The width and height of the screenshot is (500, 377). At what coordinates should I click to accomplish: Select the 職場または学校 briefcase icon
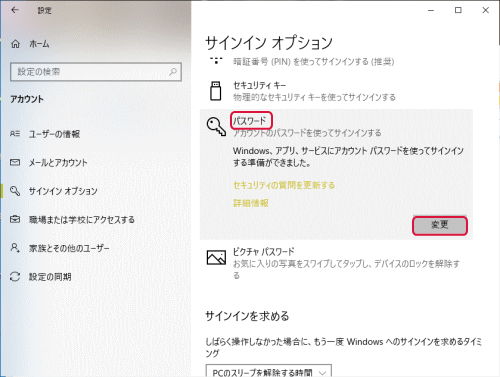15,219
